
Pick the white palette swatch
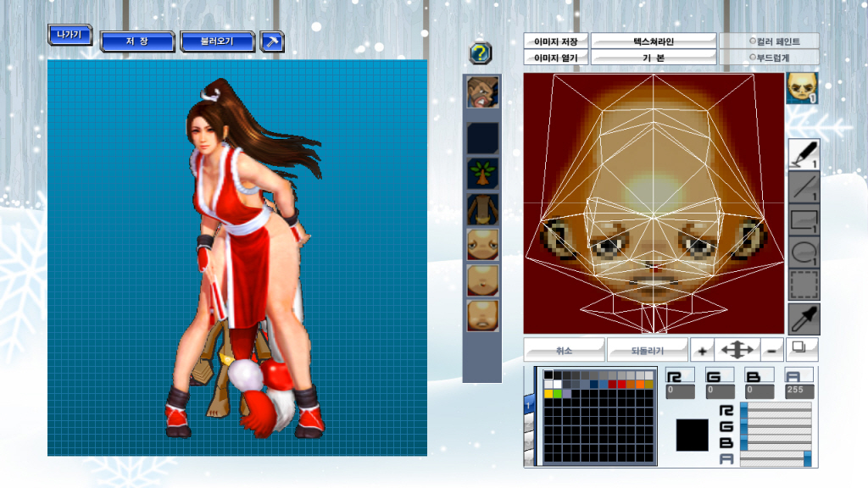click(x=558, y=384)
